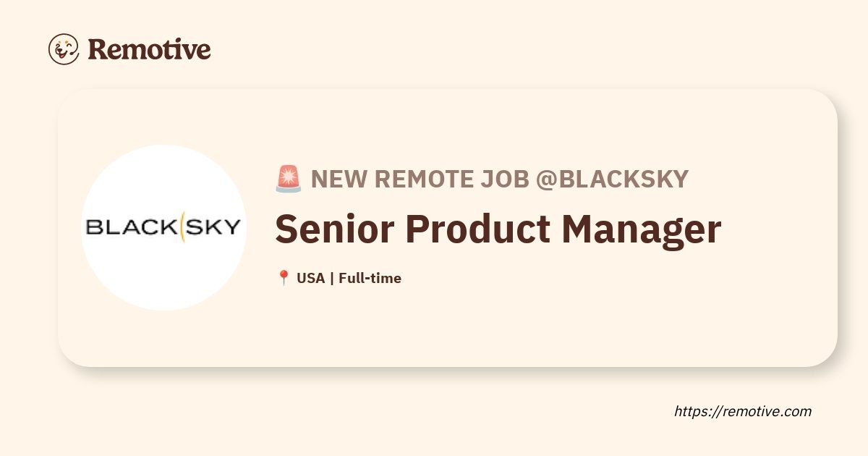Select the @BLACKSKY mention text
868x456 pixels.
pyautogui.click(x=611, y=179)
